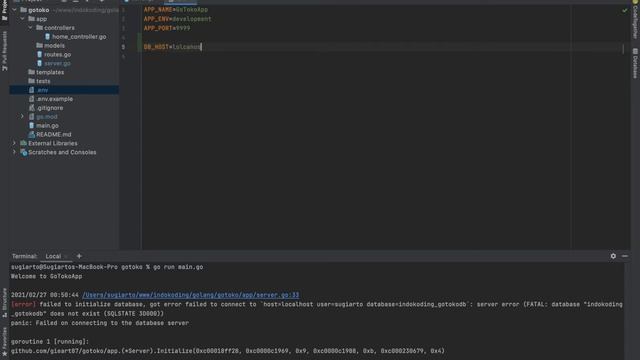
Task: Open the Structure tool window
Action: (4, 302)
